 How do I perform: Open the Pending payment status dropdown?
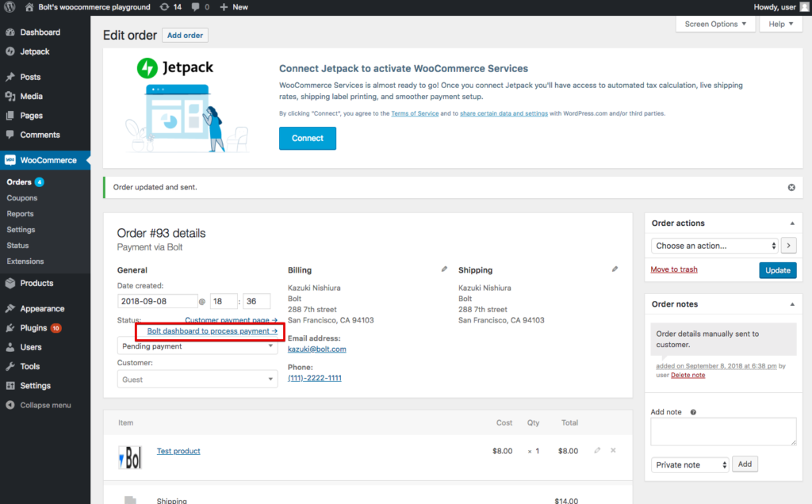(x=199, y=346)
